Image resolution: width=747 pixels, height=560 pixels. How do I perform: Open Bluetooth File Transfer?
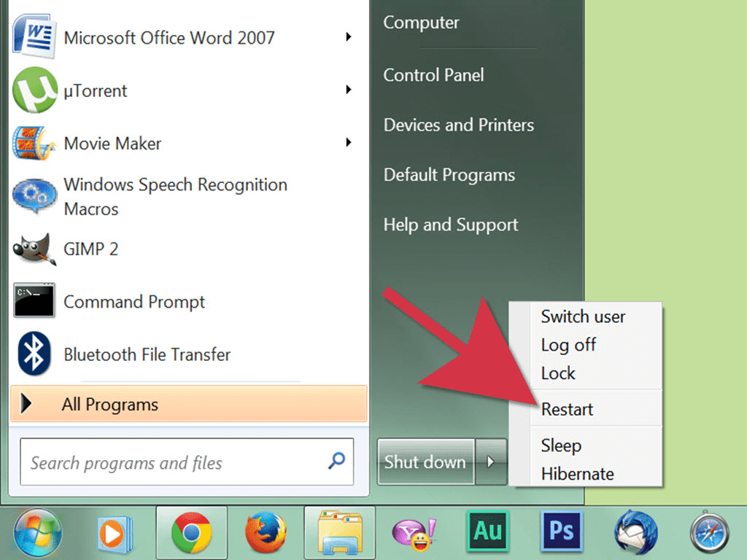click(x=147, y=354)
